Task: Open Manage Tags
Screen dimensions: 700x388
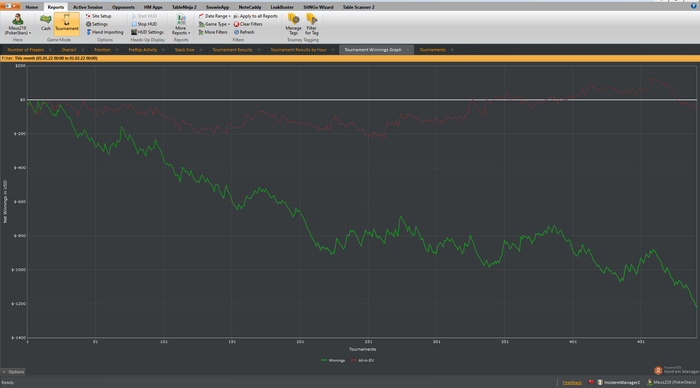Action: coord(293,24)
